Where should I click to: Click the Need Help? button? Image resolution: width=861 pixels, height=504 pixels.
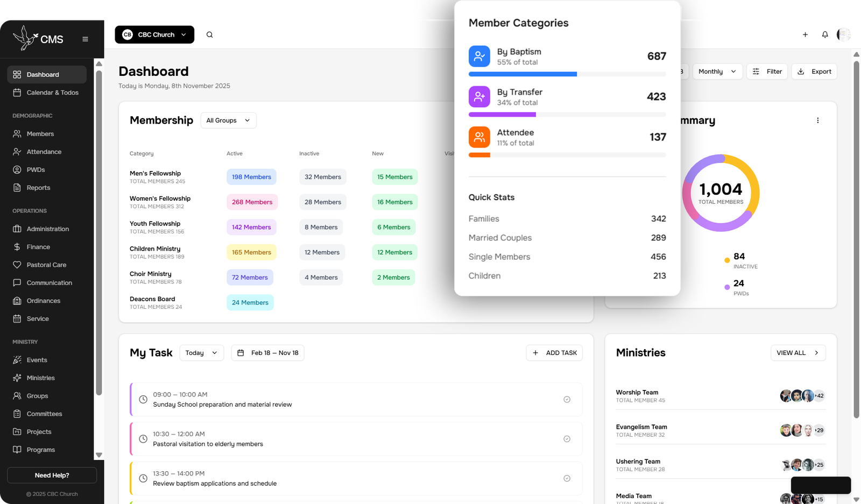(x=52, y=475)
